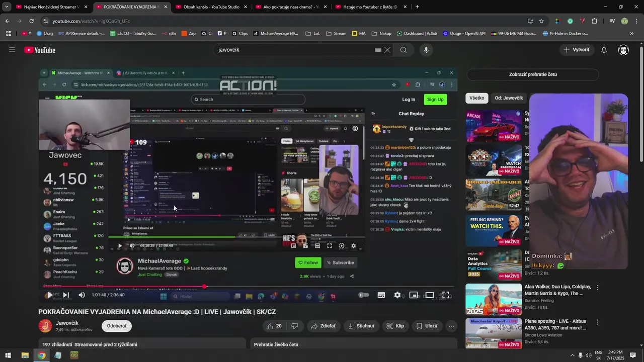Viewport: 644px width, 362px height.
Task: Reload the page in Chrome
Action: 31,21
